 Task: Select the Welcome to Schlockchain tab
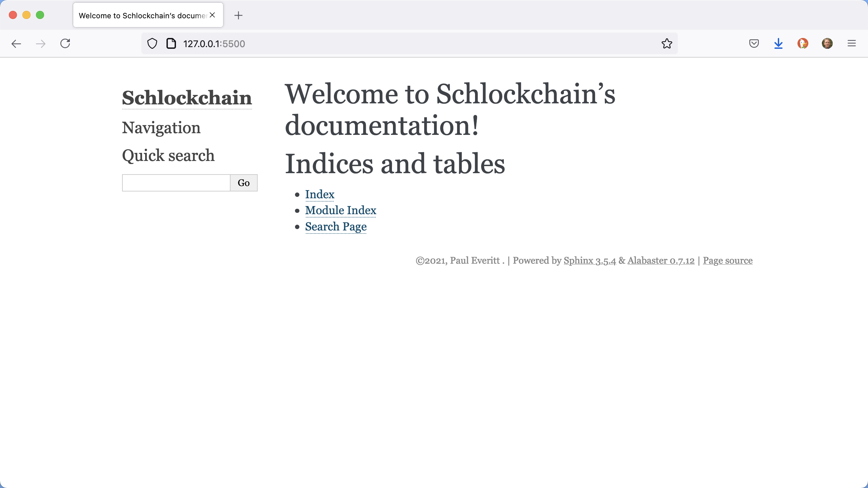coord(142,16)
